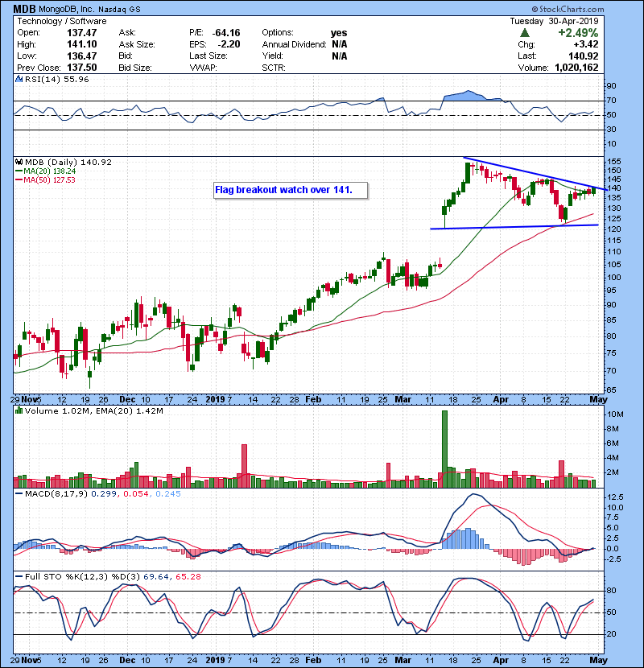Click the Technology / Software sector label
The width and height of the screenshot is (644, 668).
tap(55, 21)
